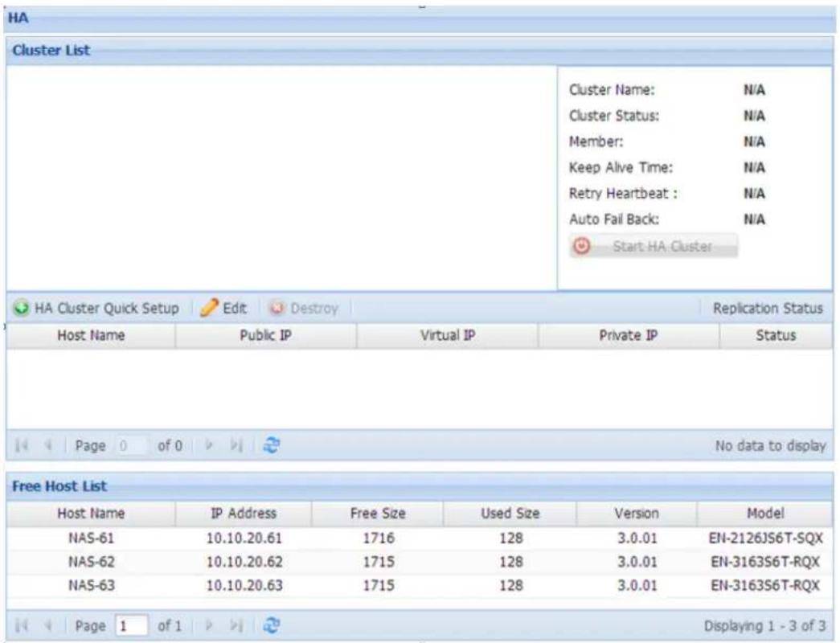Screen dimensions: 840x643
Task: Sort Free Host List by Host Name column
Action: [91, 514]
